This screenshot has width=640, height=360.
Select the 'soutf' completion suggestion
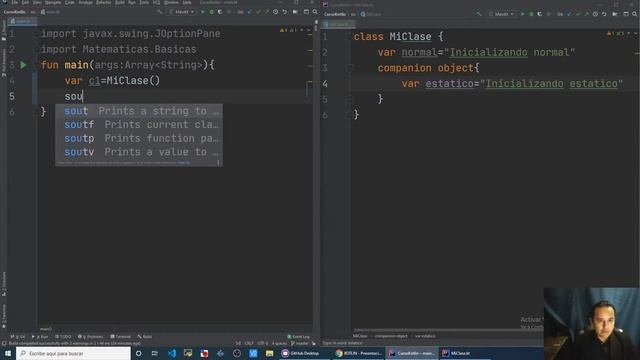139,124
